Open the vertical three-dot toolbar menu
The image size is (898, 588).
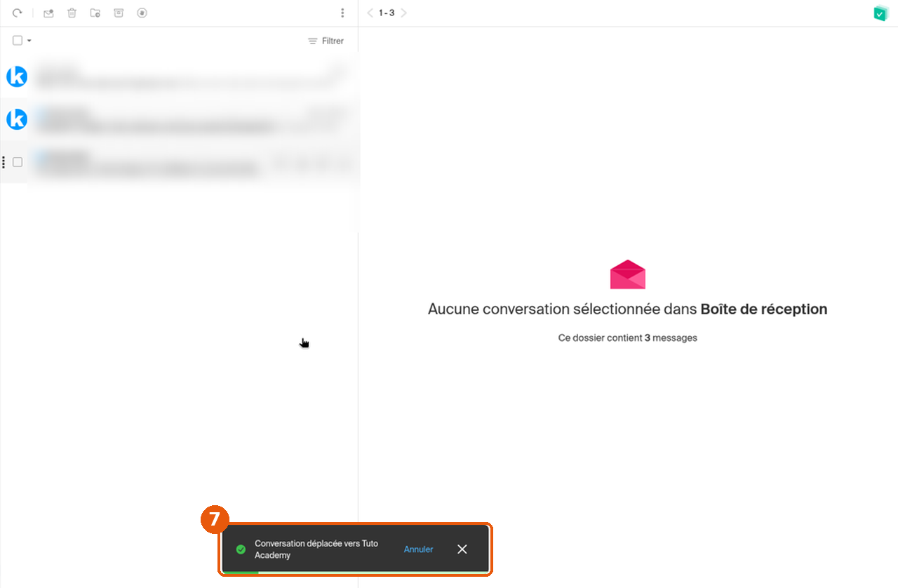342,13
